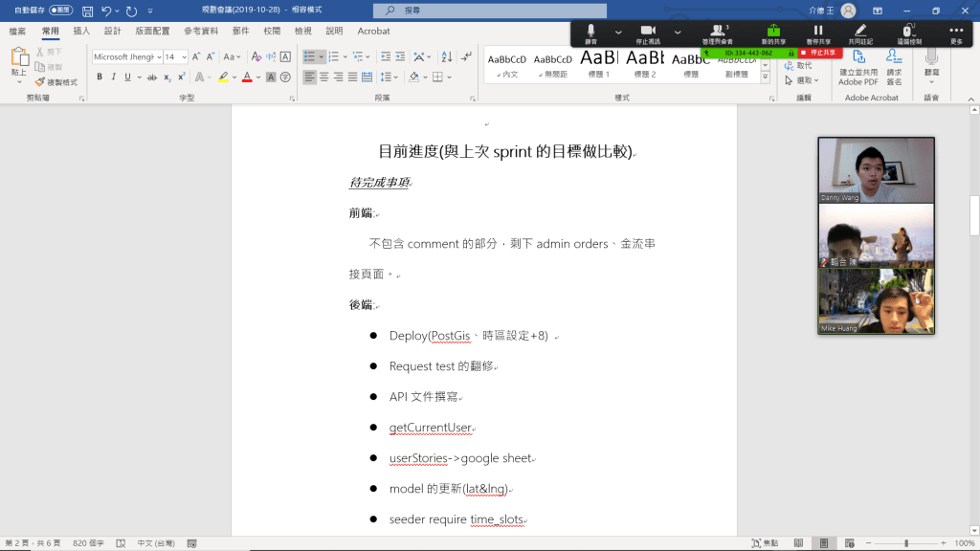Viewport: 980px width, 551px height.
Task: Click the zoom slider in status bar
Action: 909,543
